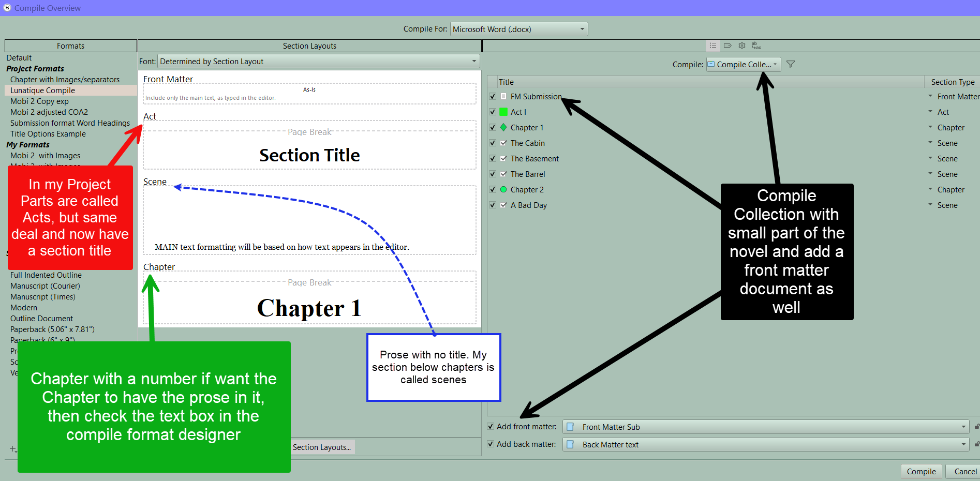Click lock icon beside back matter dropdown
The image size is (980, 481).
(x=976, y=444)
